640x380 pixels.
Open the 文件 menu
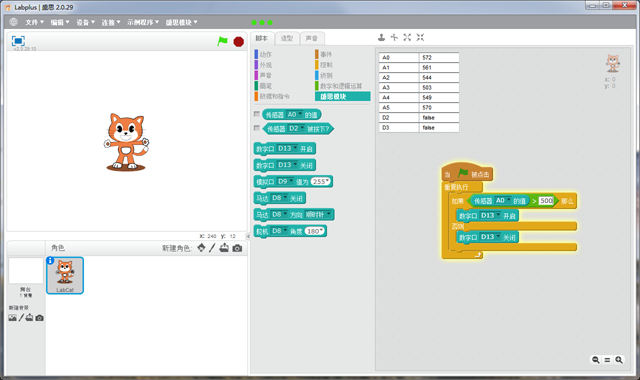coord(34,22)
